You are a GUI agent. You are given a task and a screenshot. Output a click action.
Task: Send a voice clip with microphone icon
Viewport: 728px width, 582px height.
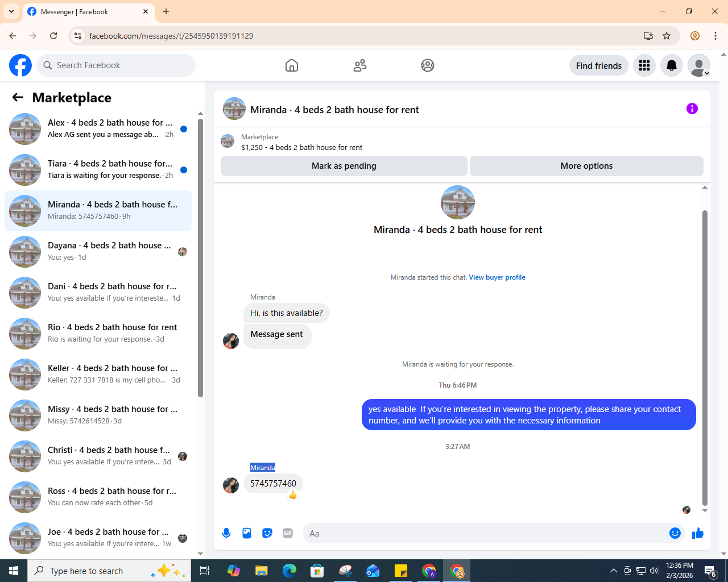coord(226,533)
